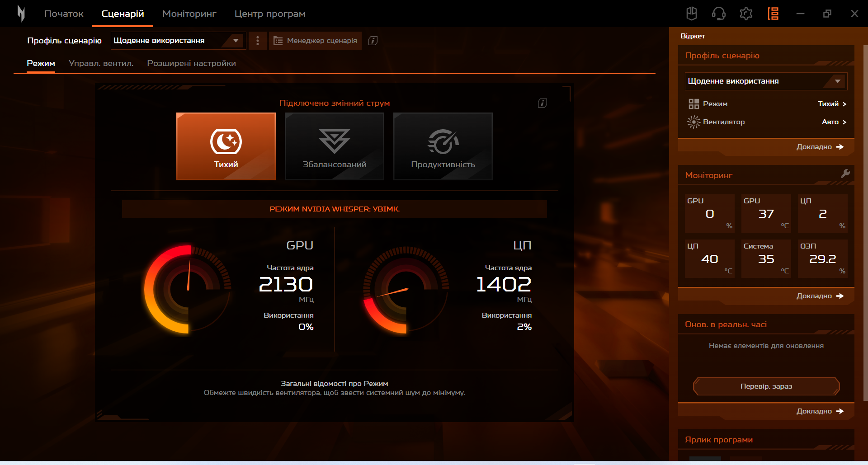Click the info icon in the mode panel corner
Screen dimensions: 868x465
(x=542, y=103)
